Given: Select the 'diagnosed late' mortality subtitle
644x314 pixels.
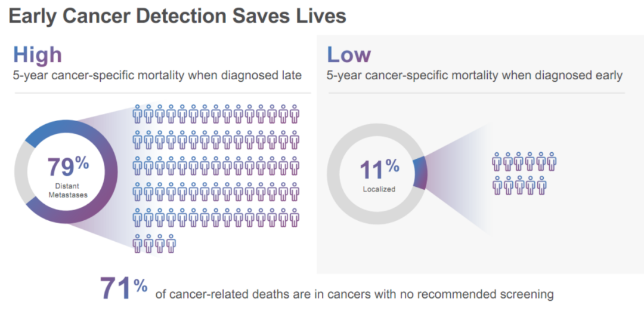Looking at the screenshot, I should coord(157,76).
